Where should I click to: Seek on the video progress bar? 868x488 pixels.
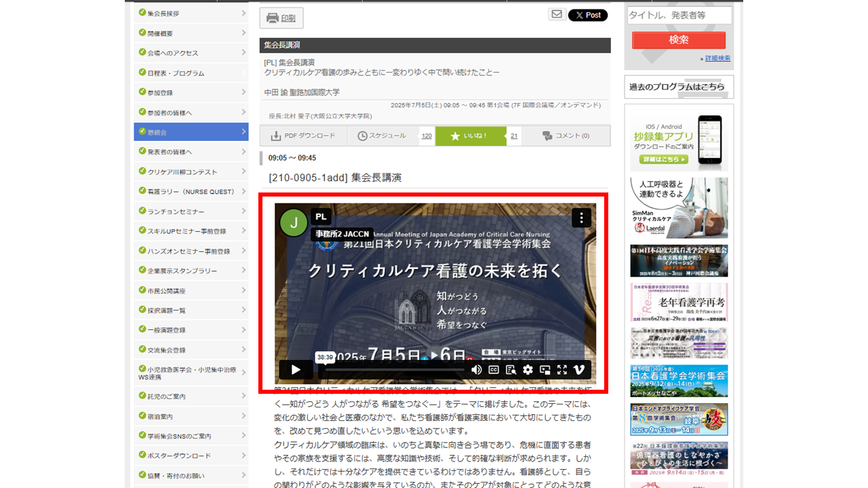(393, 370)
